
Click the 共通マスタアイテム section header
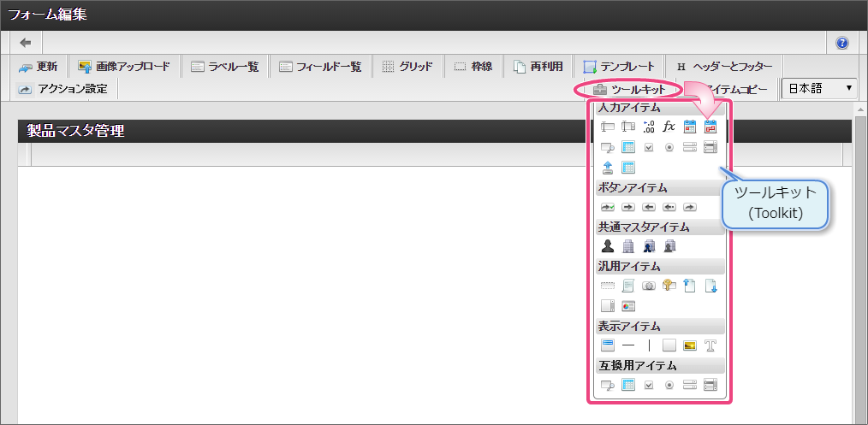(660, 227)
